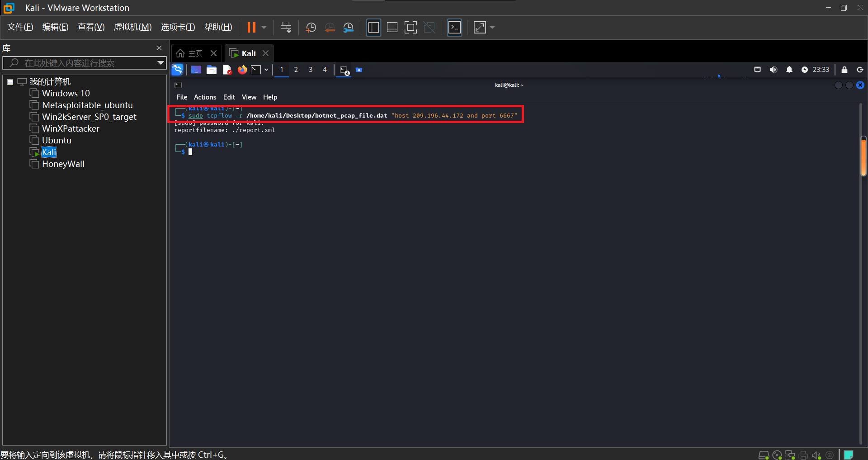Open the 虚拟机(M) menu
The height and width of the screenshot is (460, 868).
pyautogui.click(x=132, y=27)
